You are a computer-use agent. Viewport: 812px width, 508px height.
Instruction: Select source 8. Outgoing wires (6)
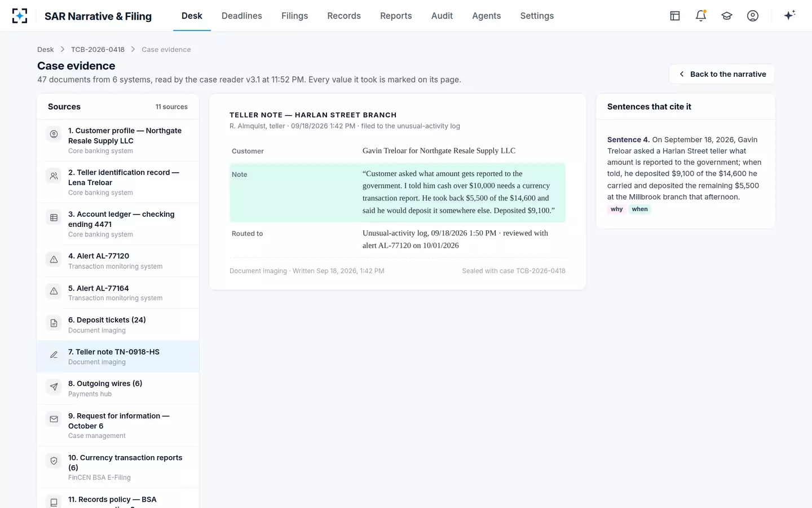pos(118,388)
